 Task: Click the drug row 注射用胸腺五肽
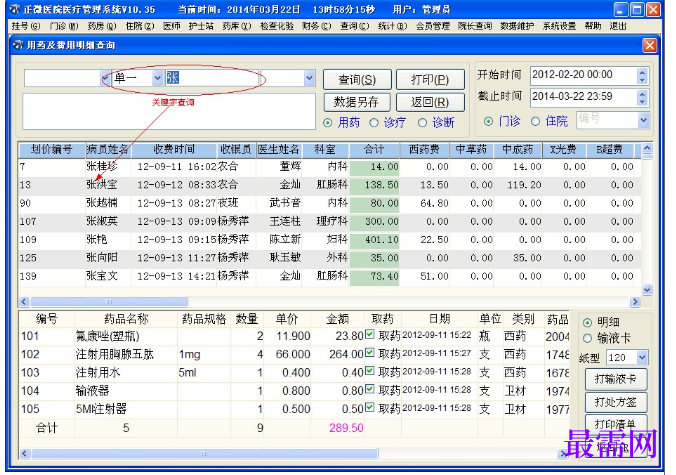pyautogui.click(x=295, y=354)
